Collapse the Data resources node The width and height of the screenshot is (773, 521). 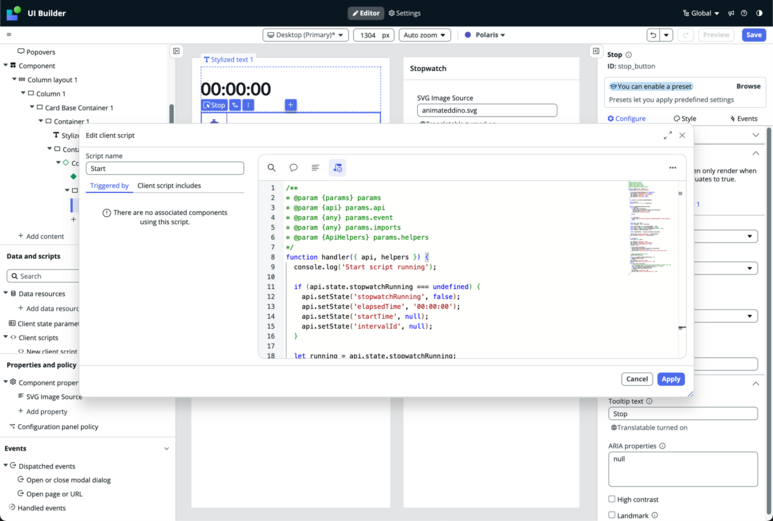(x=6, y=293)
